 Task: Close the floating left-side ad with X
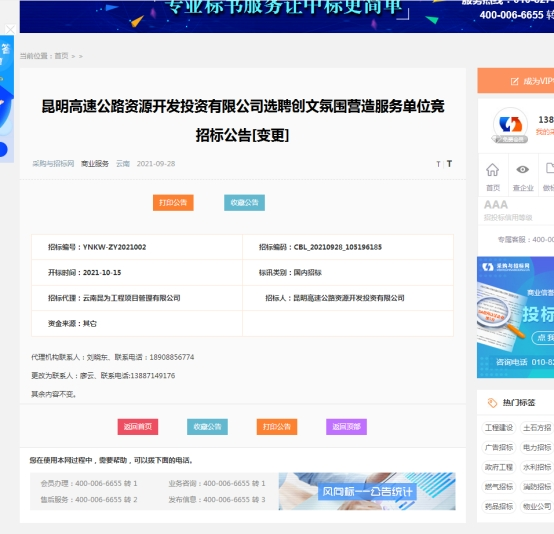(10, 29)
